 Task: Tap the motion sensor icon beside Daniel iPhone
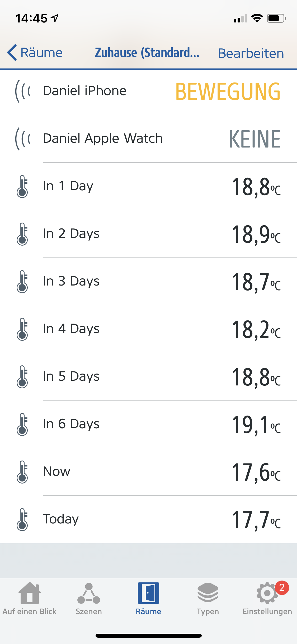click(x=22, y=91)
